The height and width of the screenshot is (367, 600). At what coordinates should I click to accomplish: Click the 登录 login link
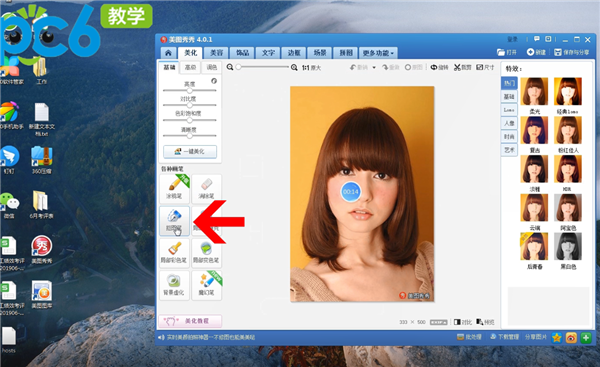[x=512, y=39]
